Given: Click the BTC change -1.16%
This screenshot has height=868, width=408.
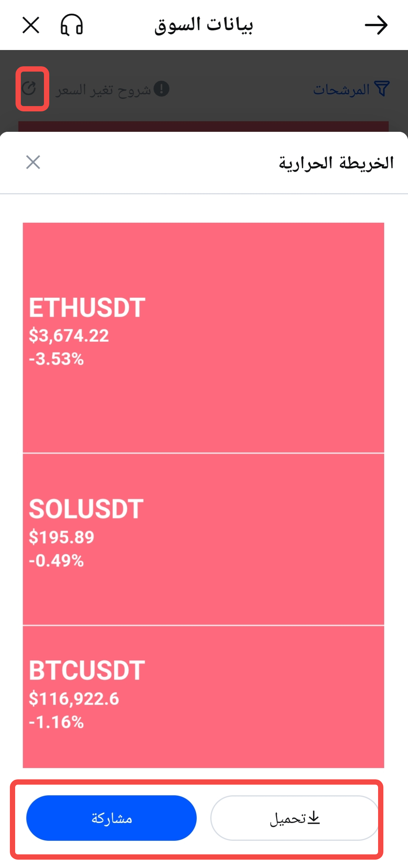Looking at the screenshot, I should point(56,722).
